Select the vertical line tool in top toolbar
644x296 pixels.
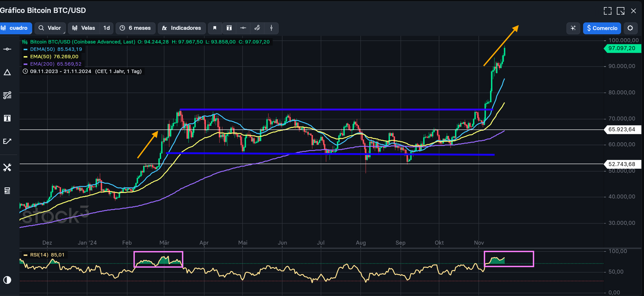[271, 28]
